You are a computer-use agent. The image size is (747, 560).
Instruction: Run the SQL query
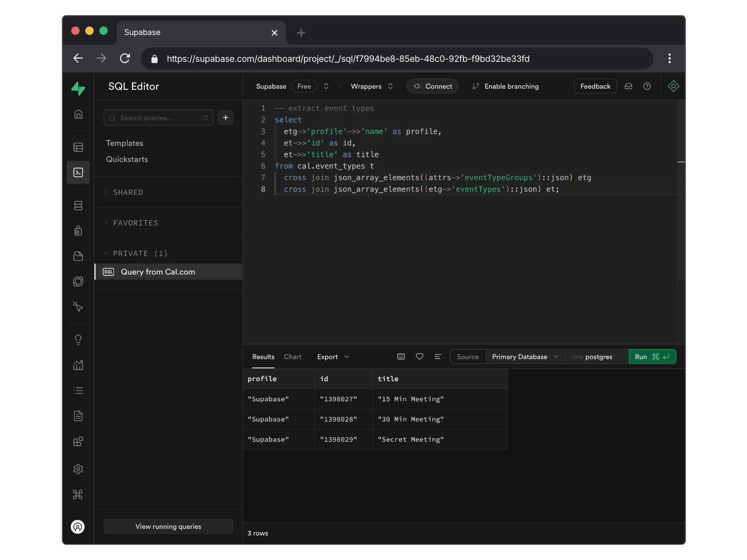[x=652, y=357]
